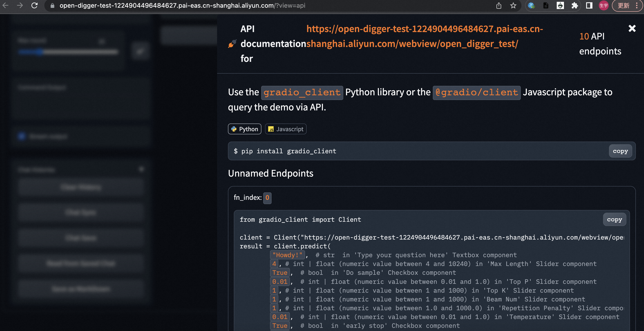Open the open-digger-test webview URL link
Image resolution: width=644 pixels, height=331 pixels.
425,36
